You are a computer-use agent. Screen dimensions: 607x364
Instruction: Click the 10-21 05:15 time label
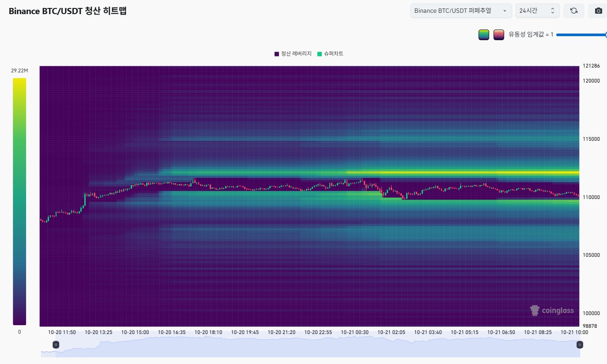pos(464,332)
